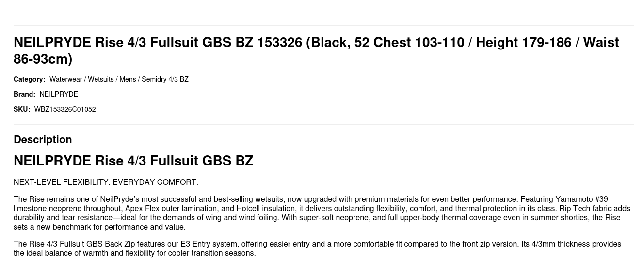This screenshot has width=644, height=280.
Task: Click the word "Hotcell" in the description
Action: point(249,209)
